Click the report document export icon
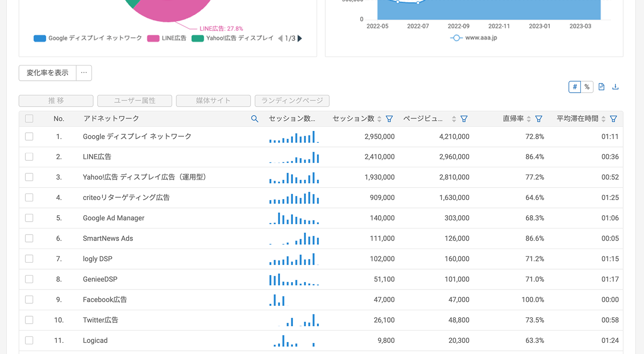The width and height of the screenshot is (644, 354). [602, 87]
